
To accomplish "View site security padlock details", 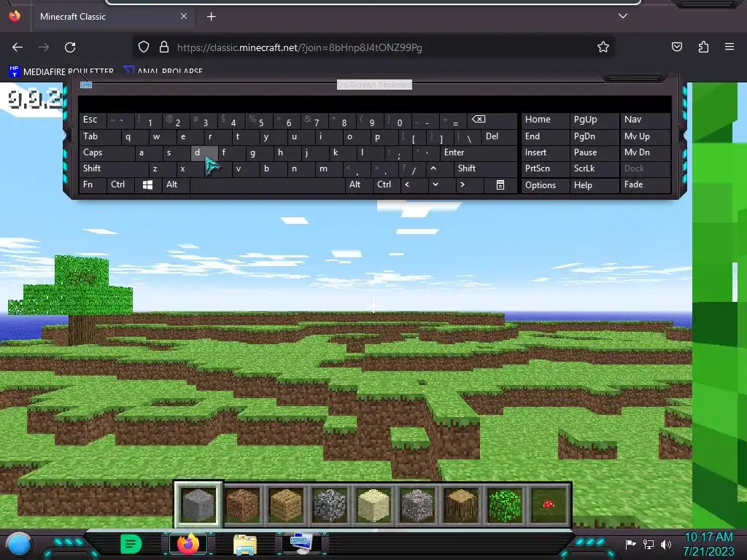I will click(x=164, y=47).
